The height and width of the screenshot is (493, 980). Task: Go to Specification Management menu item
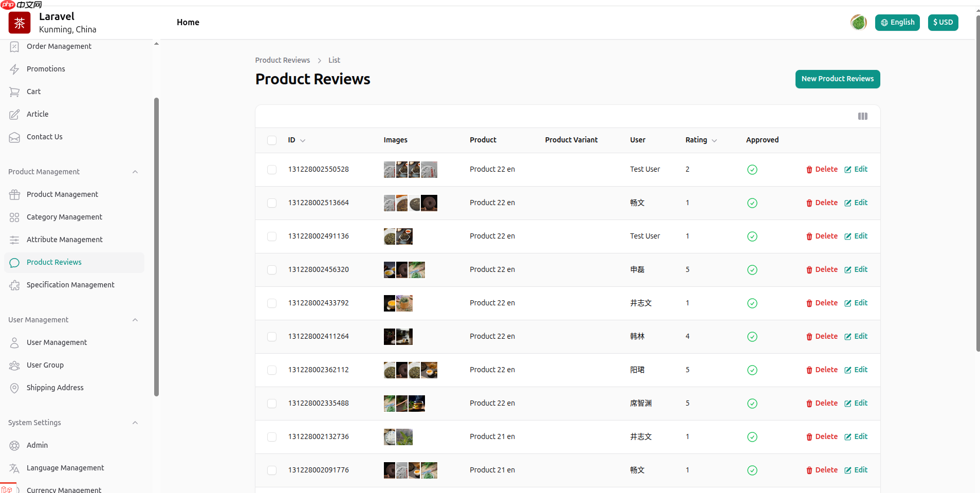(x=70, y=285)
